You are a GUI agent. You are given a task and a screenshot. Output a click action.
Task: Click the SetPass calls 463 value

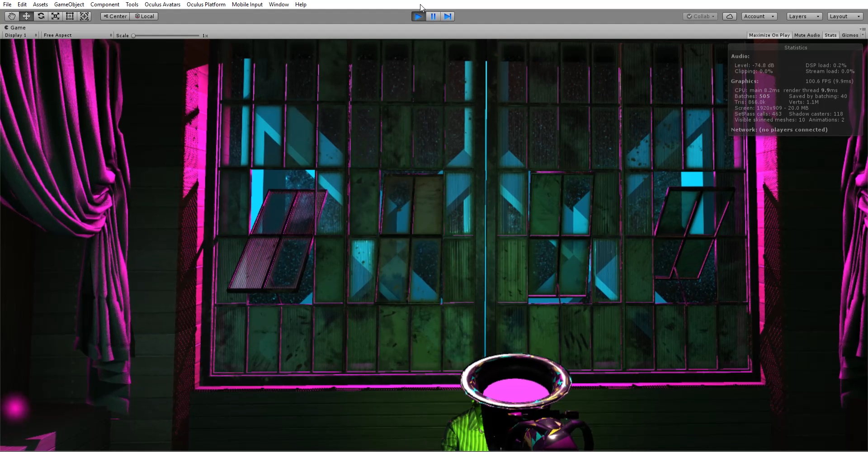tap(758, 114)
